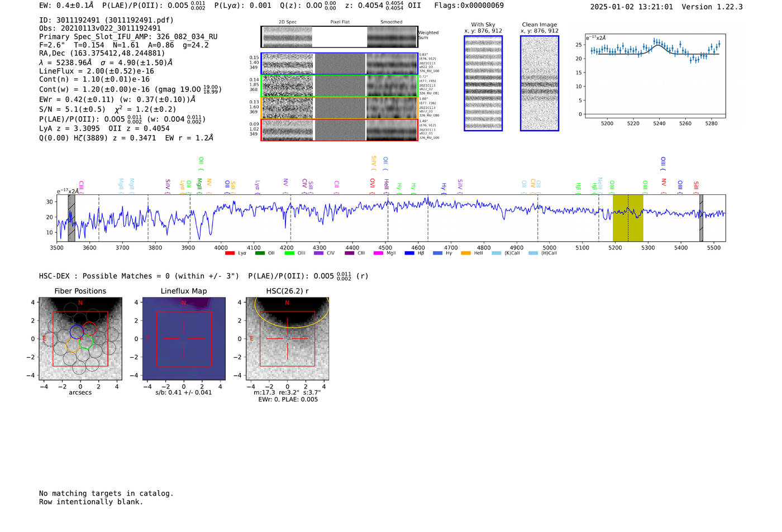Click the magenta MgII legend swatch

tap(378, 253)
